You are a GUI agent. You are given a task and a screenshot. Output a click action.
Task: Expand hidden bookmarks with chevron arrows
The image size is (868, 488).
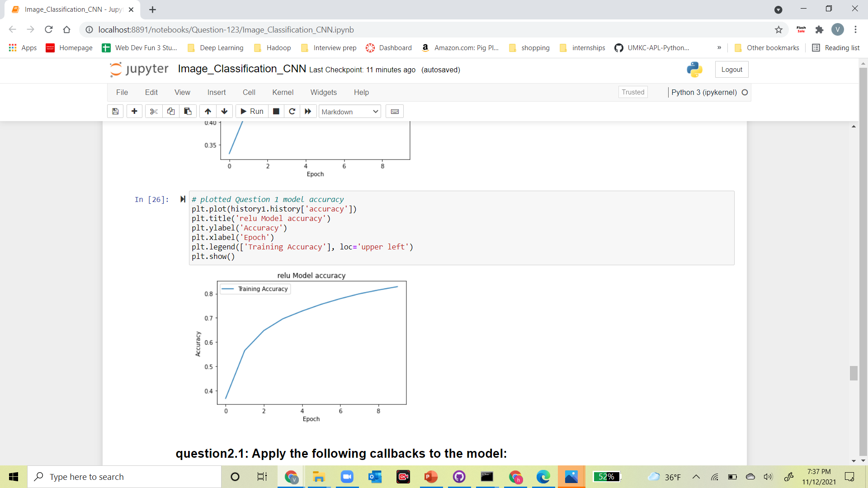(718, 47)
